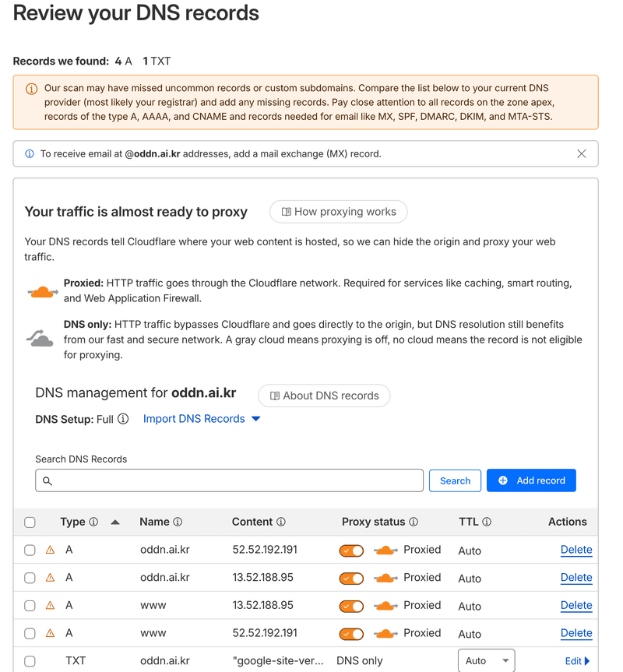The image size is (623, 672).
Task: Dismiss the MX record notice
Action: click(581, 154)
